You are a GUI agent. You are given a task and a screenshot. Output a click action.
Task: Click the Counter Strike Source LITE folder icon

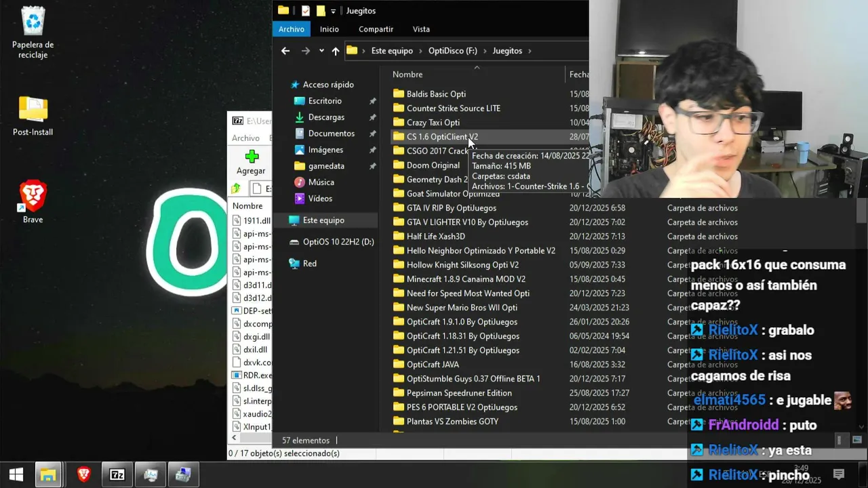tap(399, 108)
